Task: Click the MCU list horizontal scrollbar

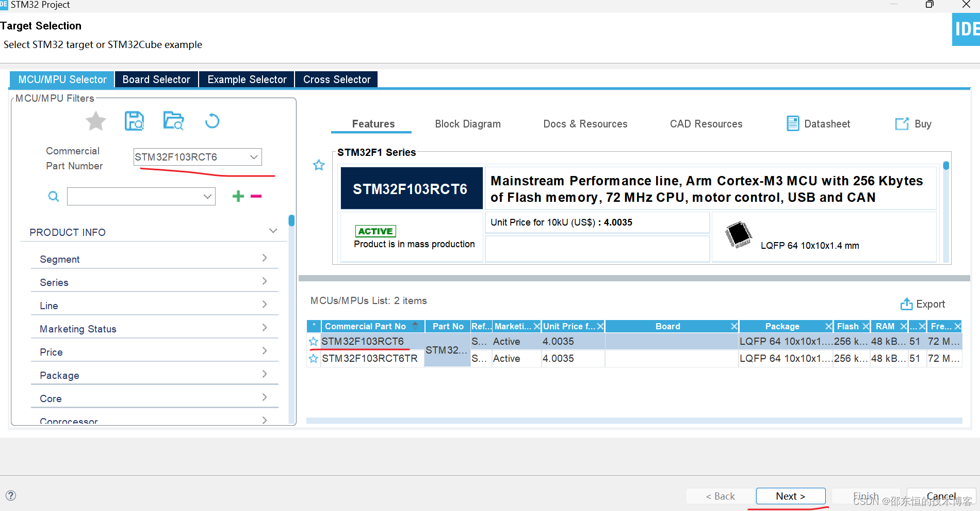Action: [x=634, y=421]
